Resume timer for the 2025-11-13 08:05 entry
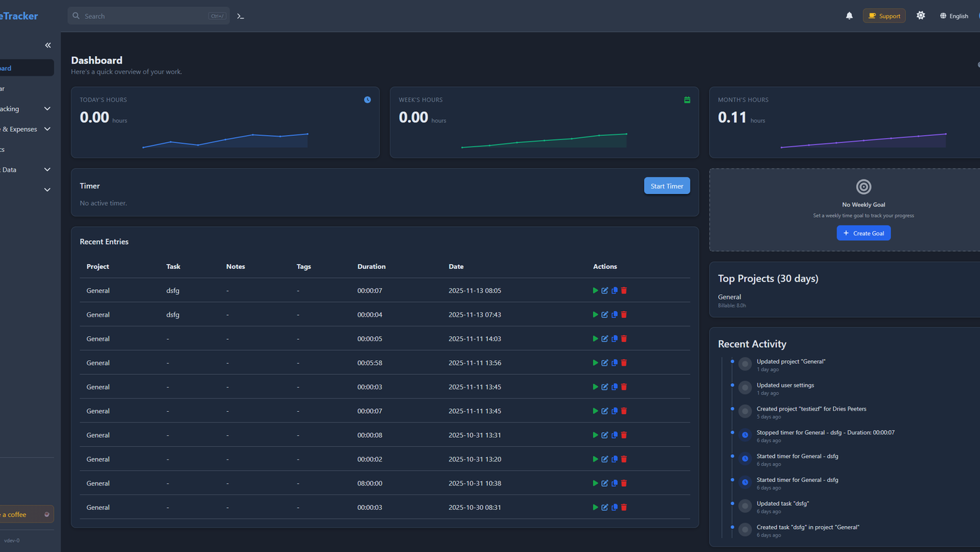Screen dimensions: 980x552 click(596, 291)
